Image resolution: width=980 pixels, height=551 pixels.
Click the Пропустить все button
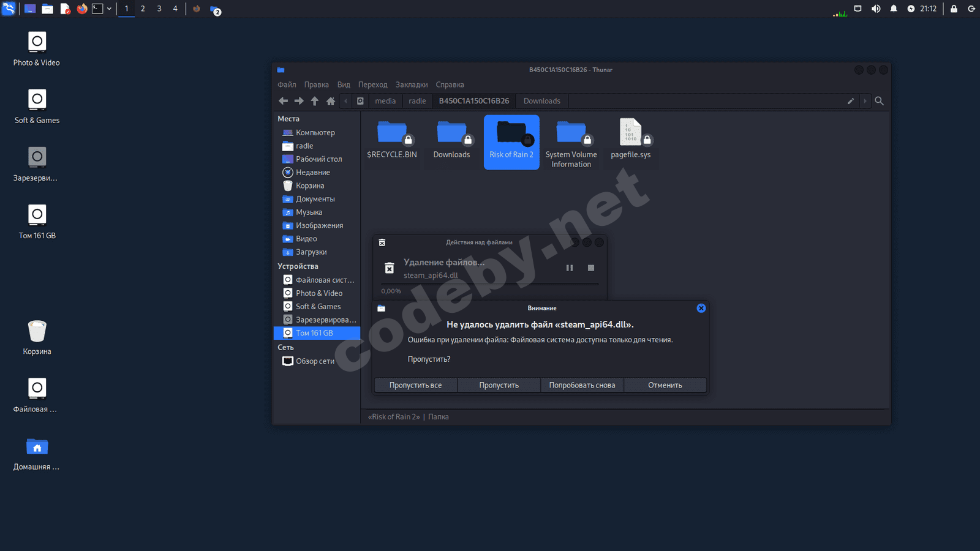click(415, 385)
